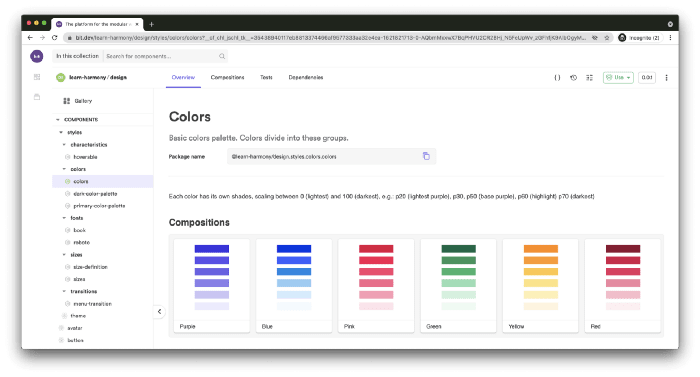Click the Chrome tab search arrow icon
Viewport: 700px width, 377px height.
(x=670, y=24)
